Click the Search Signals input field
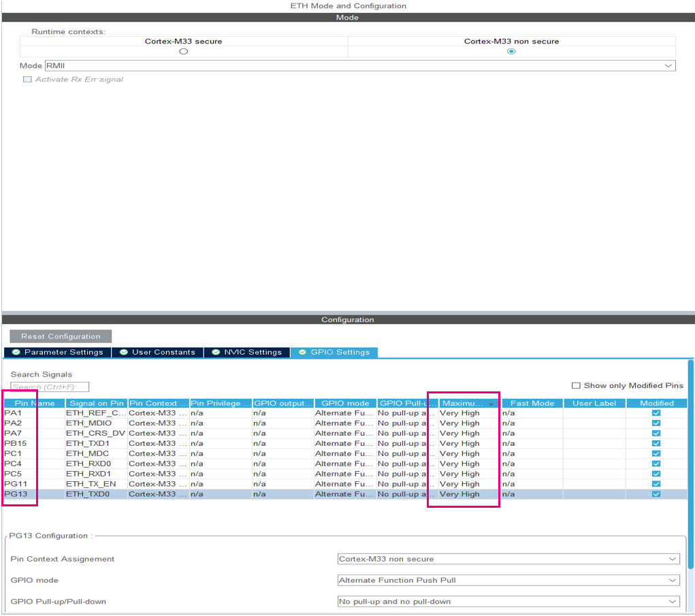The image size is (695, 616). coord(48,387)
